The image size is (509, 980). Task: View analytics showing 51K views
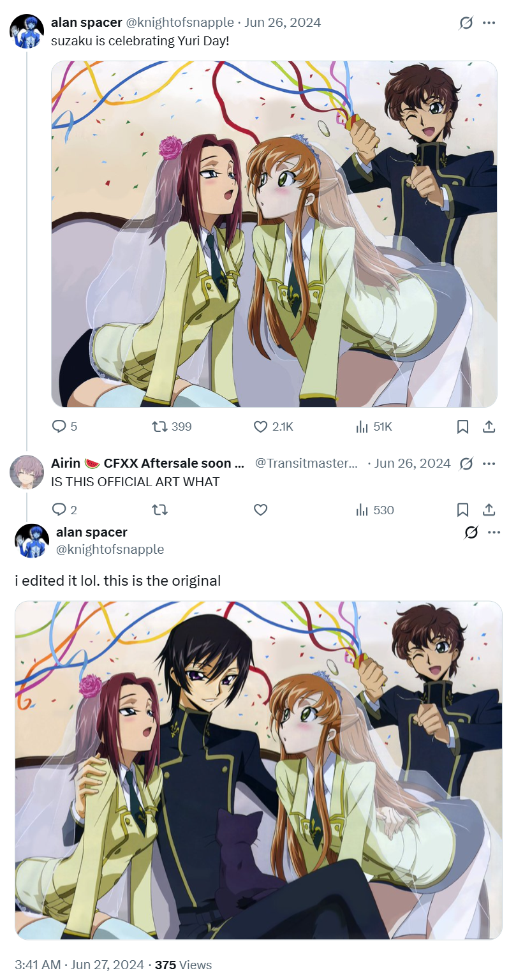pos(374,426)
